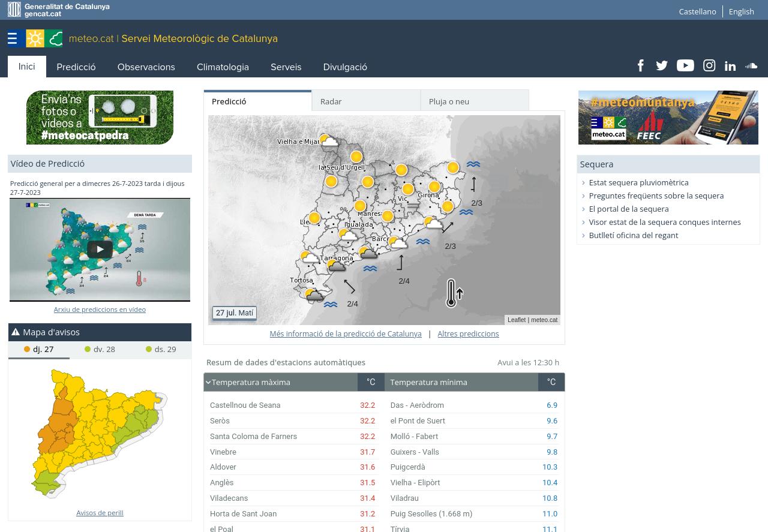Open the LinkedIn icon
Image resolution: width=768 pixels, height=532 pixels.
pos(730,66)
